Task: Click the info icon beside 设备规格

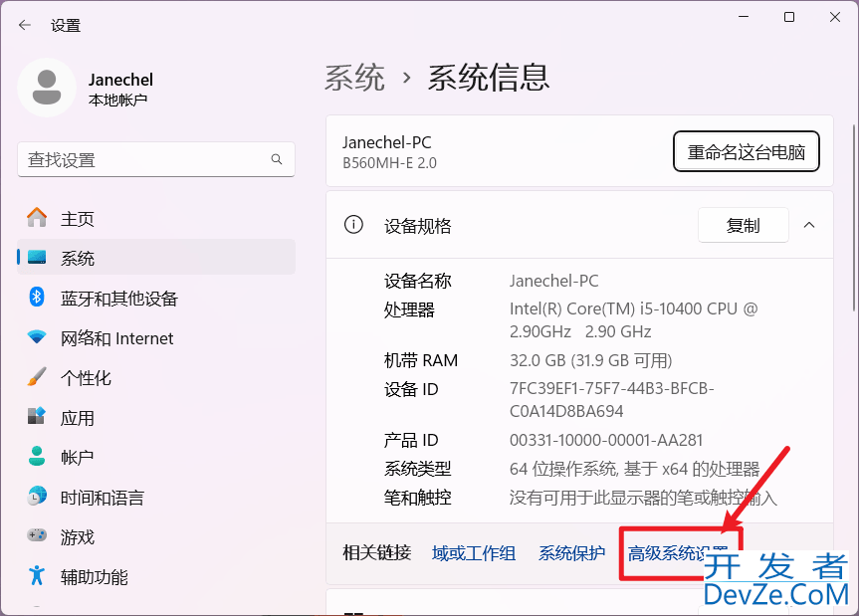Action: click(353, 225)
